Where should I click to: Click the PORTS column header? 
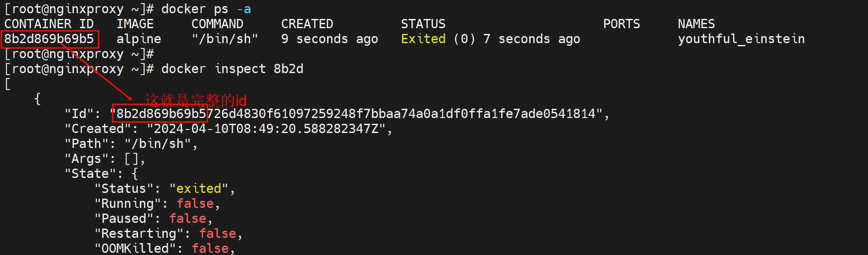(621, 24)
